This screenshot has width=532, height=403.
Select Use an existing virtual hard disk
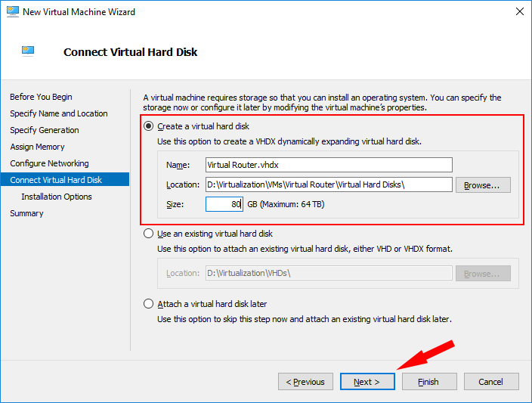[x=148, y=234]
